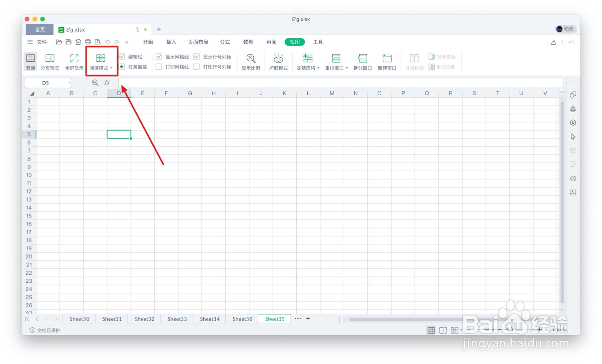Click the 稻壳 account button

pos(565,29)
